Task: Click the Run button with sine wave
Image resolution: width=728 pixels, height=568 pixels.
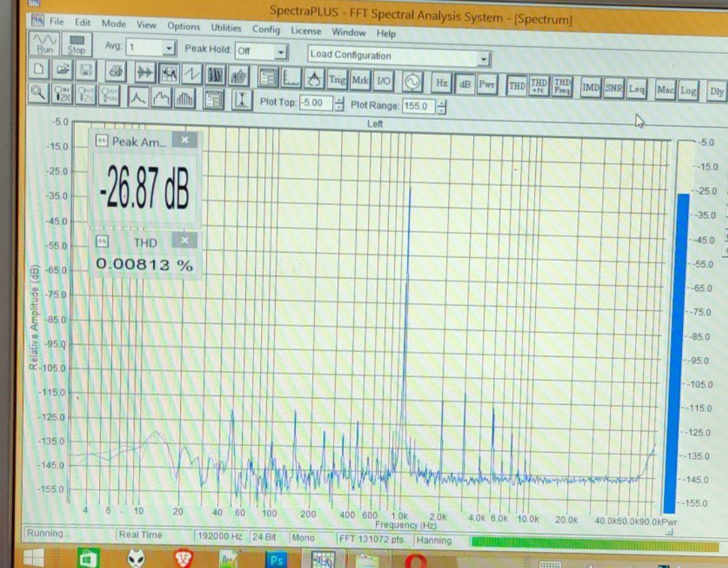Action: [44, 44]
